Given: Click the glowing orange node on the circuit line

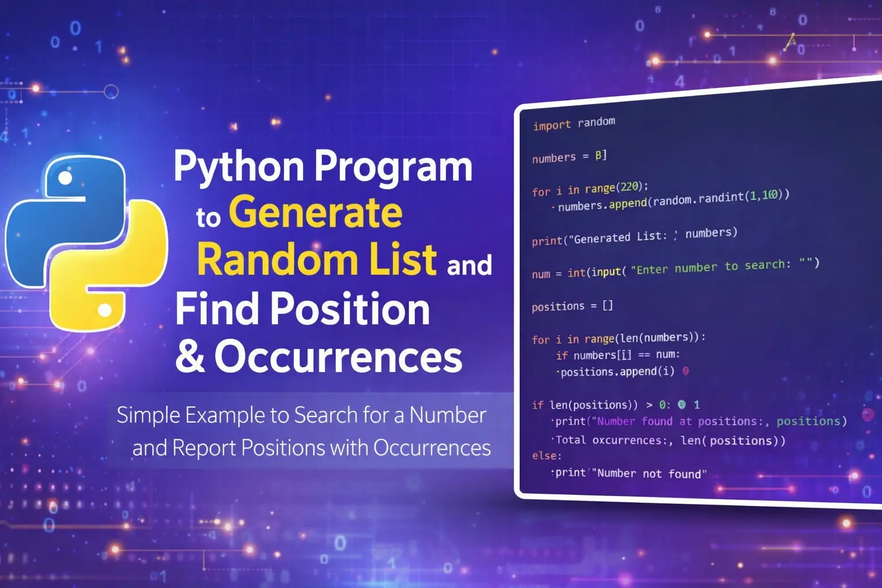Looking at the screenshot, I should (x=36, y=88).
